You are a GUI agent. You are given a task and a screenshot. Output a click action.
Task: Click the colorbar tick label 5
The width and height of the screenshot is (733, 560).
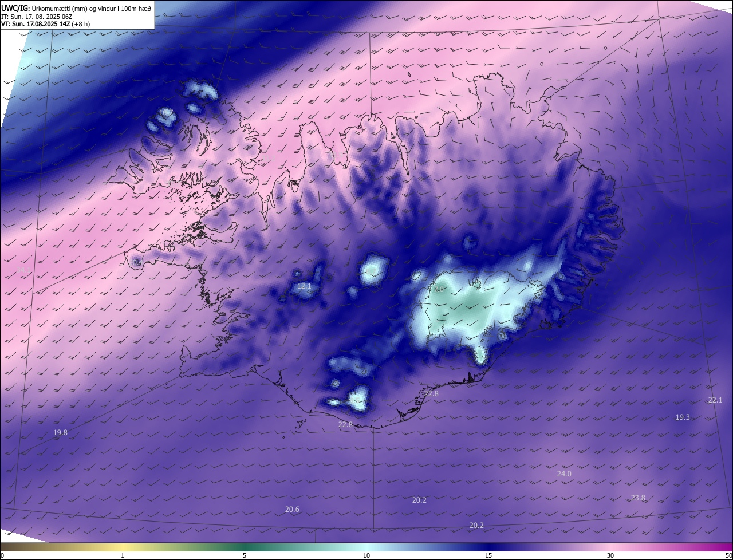(x=245, y=556)
